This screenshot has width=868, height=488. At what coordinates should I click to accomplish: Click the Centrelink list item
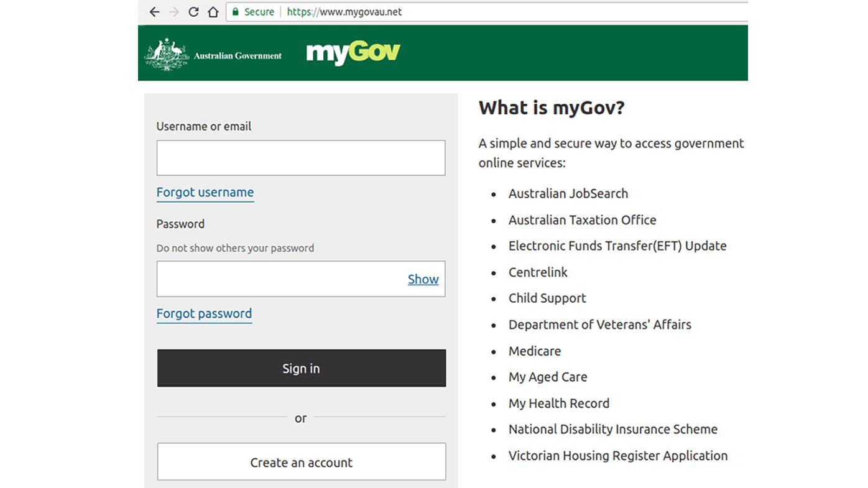538,272
